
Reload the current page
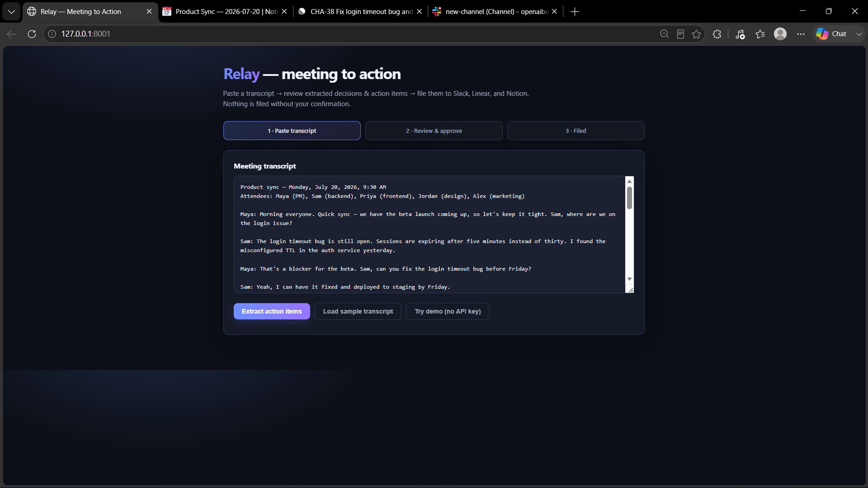click(32, 34)
